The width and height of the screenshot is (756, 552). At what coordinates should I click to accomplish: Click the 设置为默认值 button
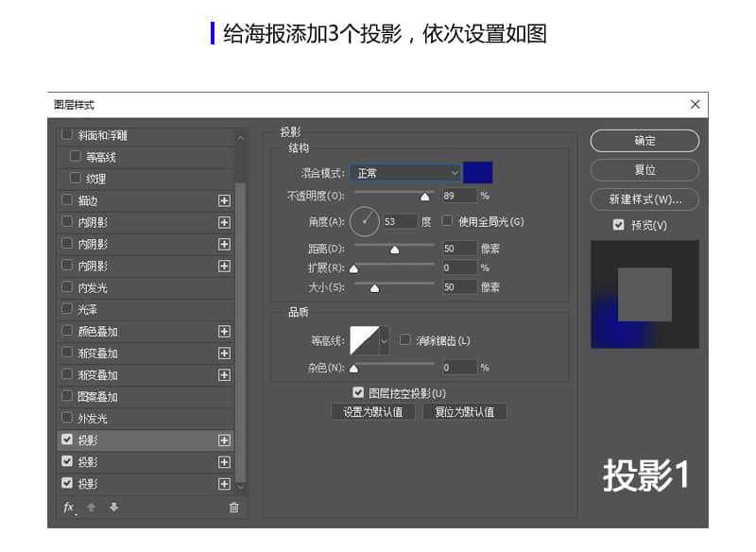point(375,411)
